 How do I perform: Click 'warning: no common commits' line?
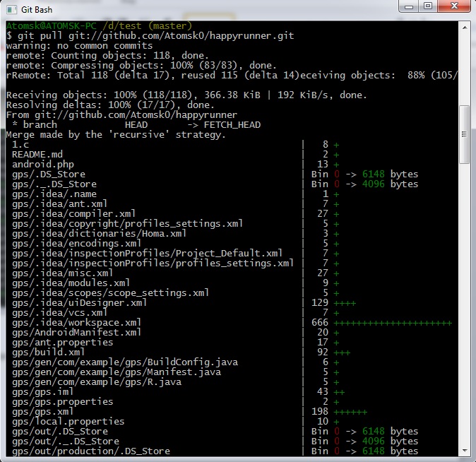[x=80, y=46]
